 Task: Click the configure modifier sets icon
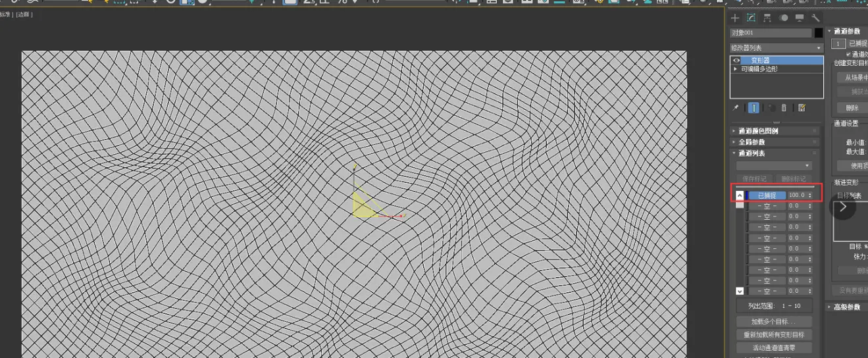[802, 108]
